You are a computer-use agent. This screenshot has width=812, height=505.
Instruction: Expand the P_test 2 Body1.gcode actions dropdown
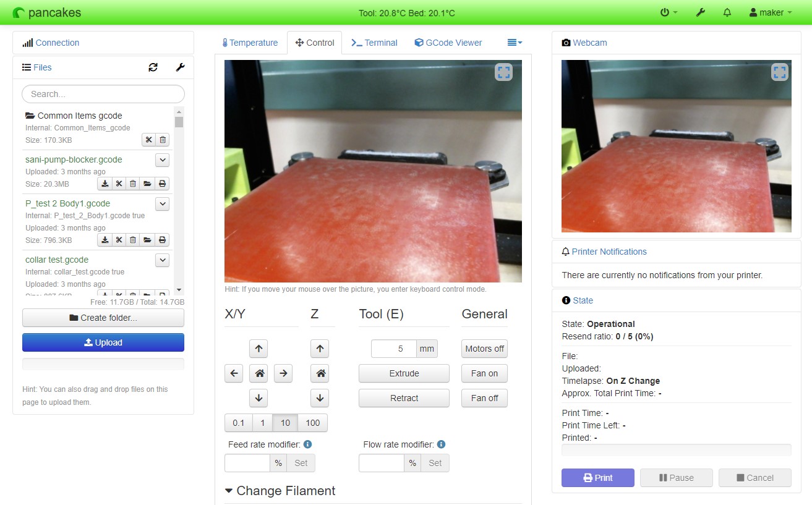(x=162, y=203)
